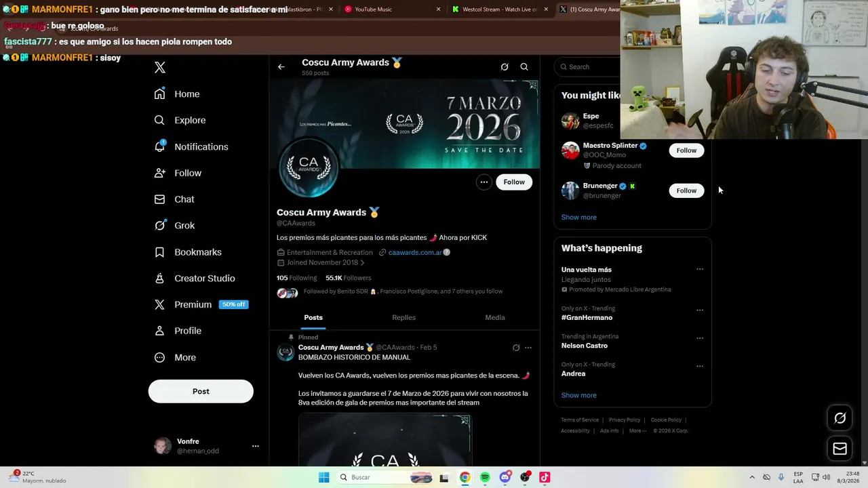Image resolution: width=868 pixels, height=488 pixels.
Task: Open the CA Awards profile picture
Action: (309, 167)
